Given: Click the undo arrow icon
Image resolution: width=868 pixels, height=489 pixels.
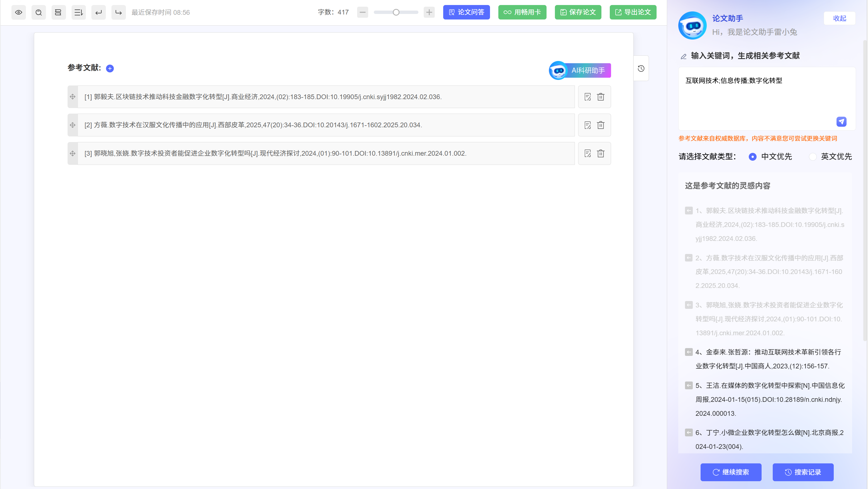Looking at the screenshot, I should pyautogui.click(x=98, y=13).
